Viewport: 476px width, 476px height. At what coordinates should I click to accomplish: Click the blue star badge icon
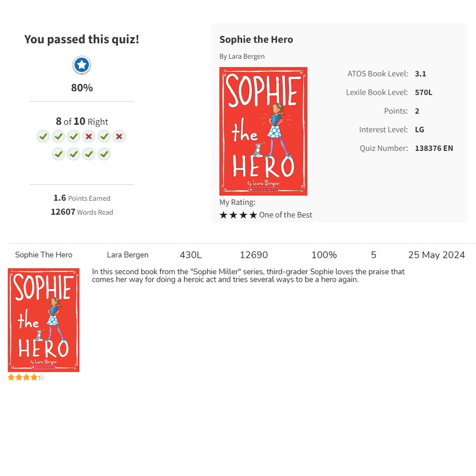[82, 65]
